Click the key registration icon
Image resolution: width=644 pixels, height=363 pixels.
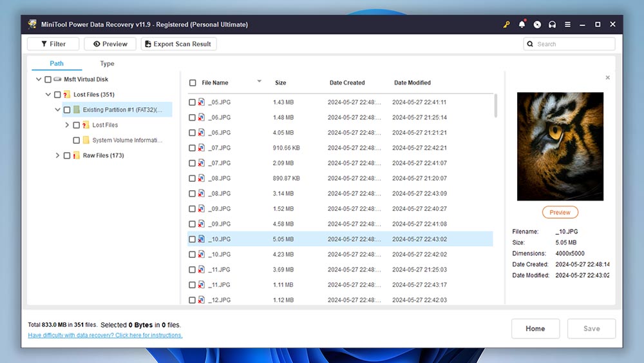click(x=506, y=25)
